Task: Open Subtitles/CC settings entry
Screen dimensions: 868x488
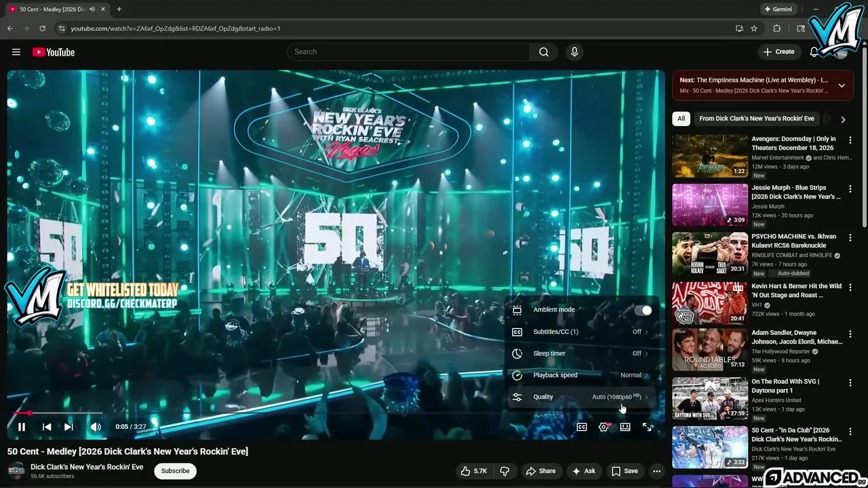Action: click(582, 332)
